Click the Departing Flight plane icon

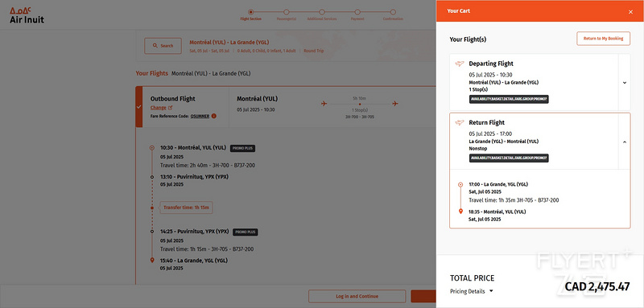pos(460,64)
